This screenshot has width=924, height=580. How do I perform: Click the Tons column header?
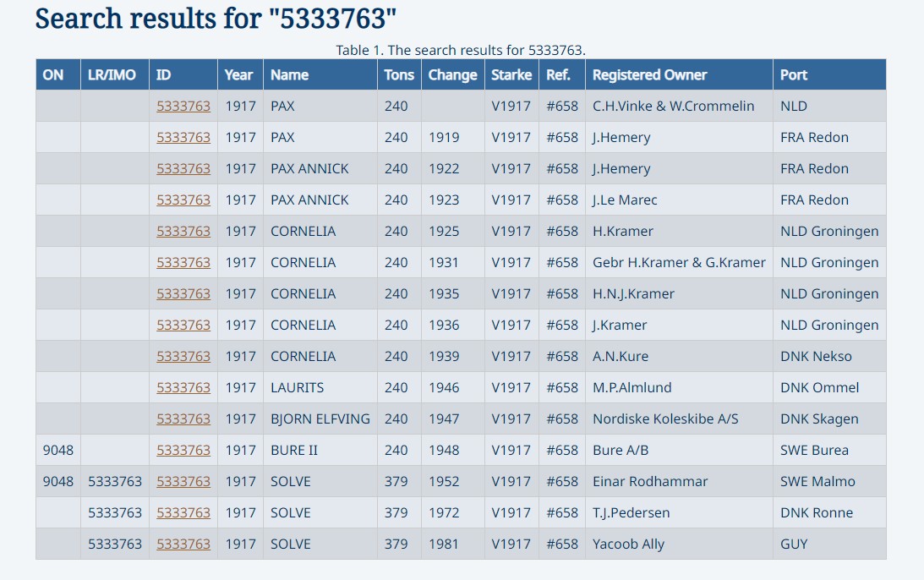[399, 75]
